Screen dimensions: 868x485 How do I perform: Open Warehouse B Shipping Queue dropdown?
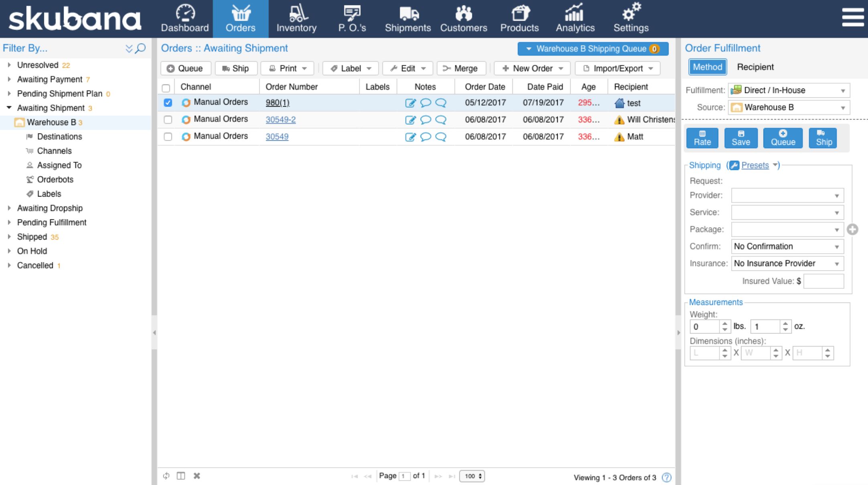(x=593, y=49)
